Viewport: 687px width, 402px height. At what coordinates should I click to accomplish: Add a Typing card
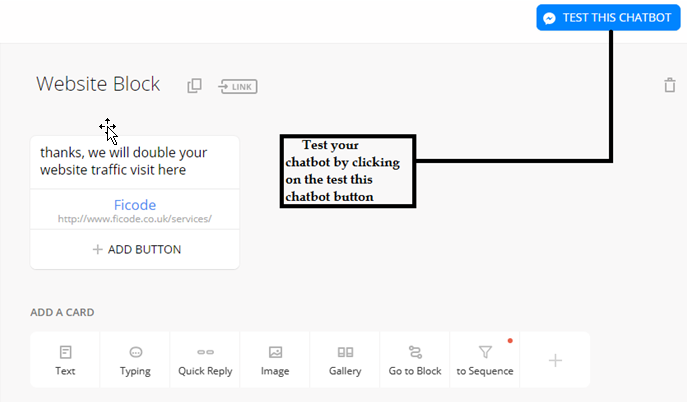(135, 360)
